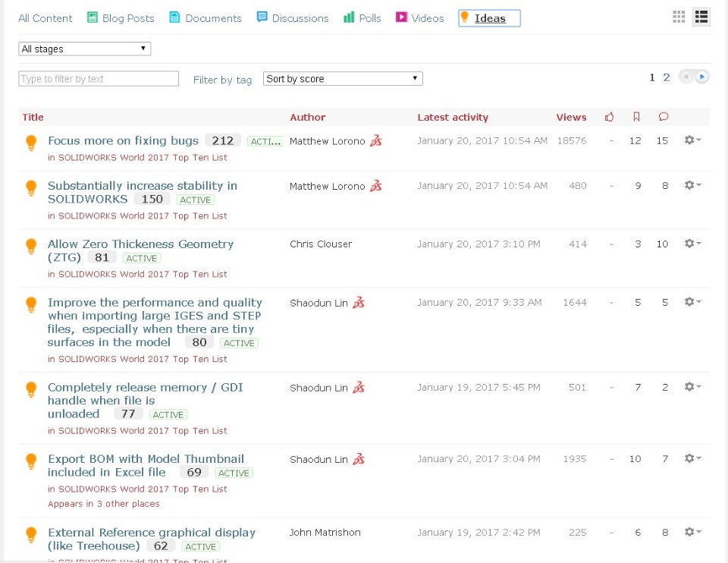
Task: Sort by comments bubble column icon
Action: (x=664, y=117)
